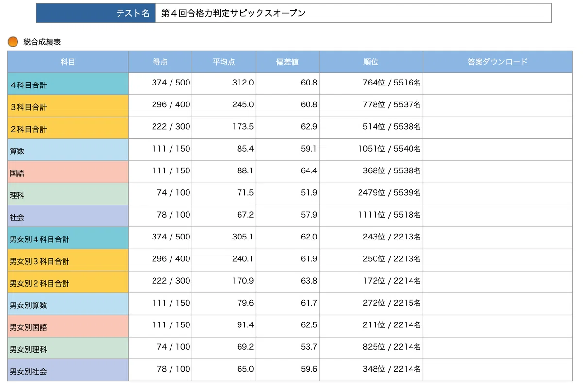The width and height of the screenshot is (583, 392).
Task: Click the deviation value 63.8
Action: (309, 281)
